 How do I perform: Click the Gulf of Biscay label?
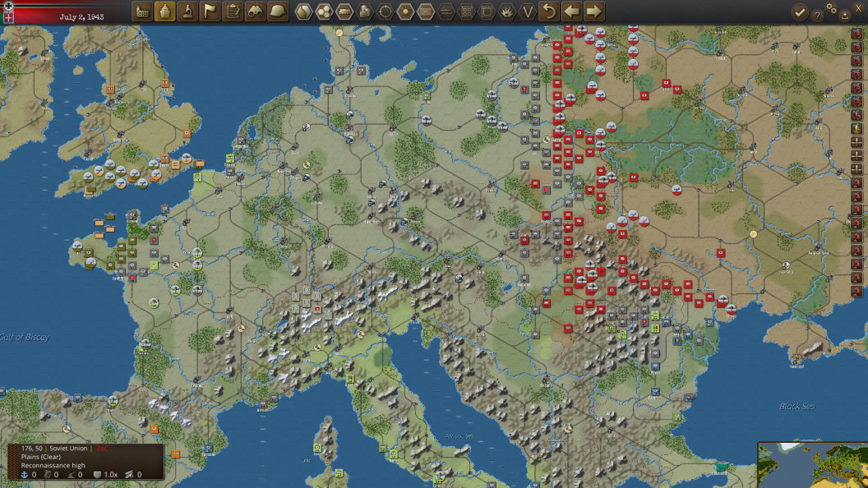tap(25, 337)
